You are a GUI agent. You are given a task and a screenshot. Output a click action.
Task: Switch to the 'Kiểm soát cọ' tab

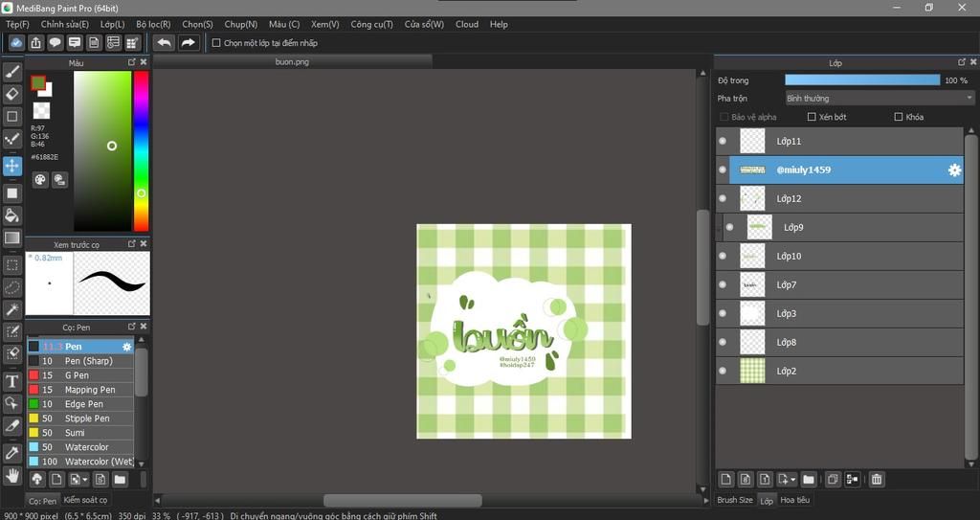pyautogui.click(x=85, y=500)
